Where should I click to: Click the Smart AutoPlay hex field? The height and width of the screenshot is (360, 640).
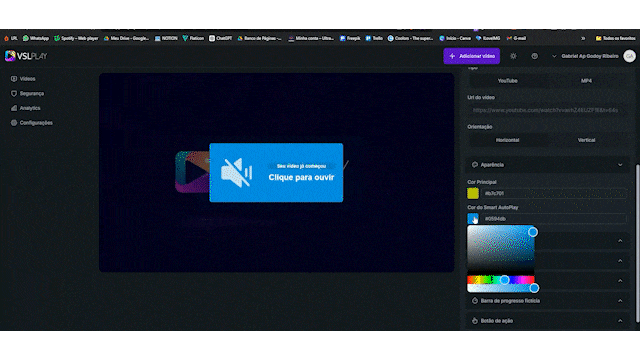click(554, 219)
